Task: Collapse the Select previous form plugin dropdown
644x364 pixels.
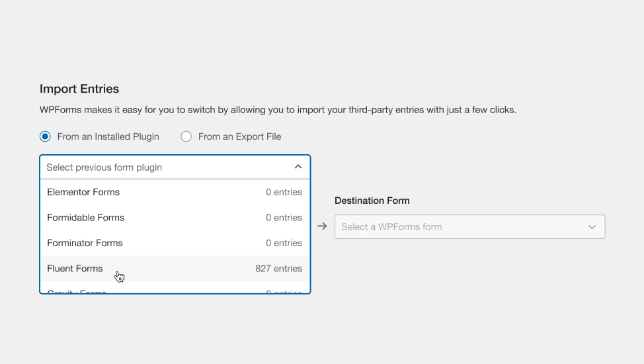Action: click(x=175, y=167)
